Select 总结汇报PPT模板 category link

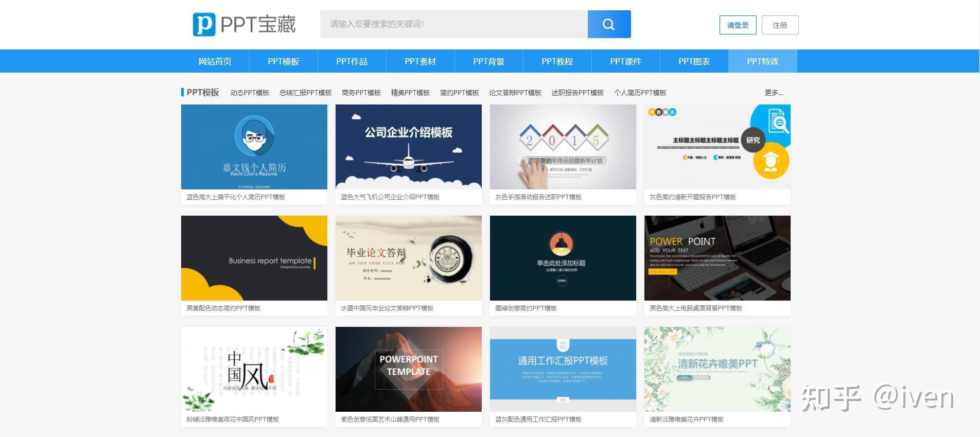click(306, 93)
